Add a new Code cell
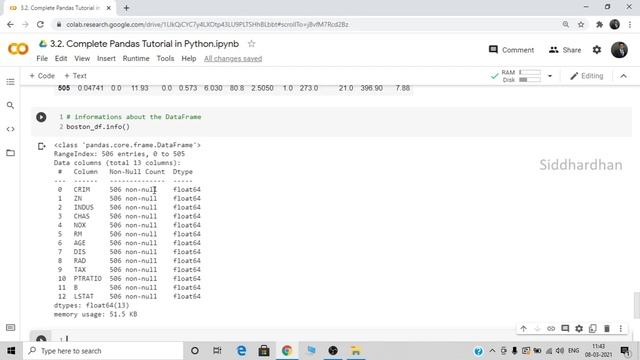Screen dimensions: 640x360 pos(42,76)
